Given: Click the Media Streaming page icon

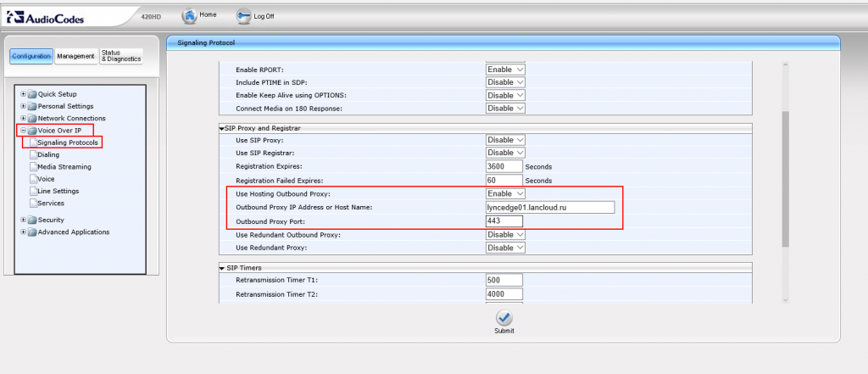Looking at the screenshot, I should point(32,167).
